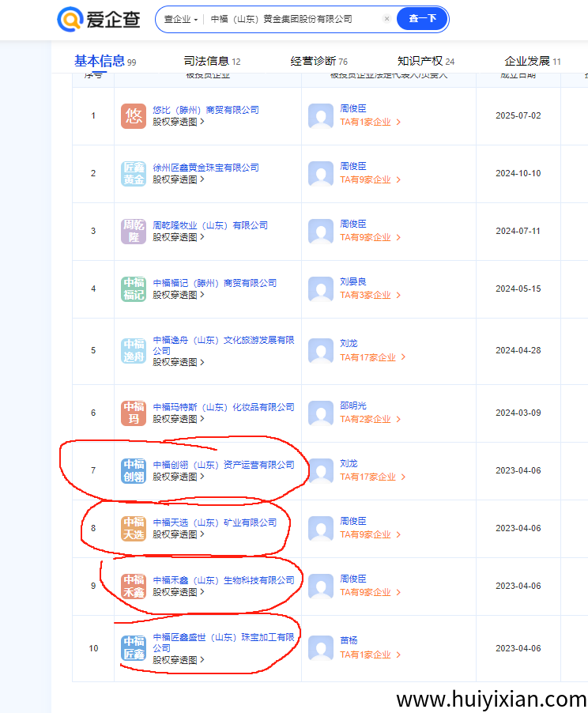Click the 周乾隆 company logo
The width and height of the screenshot is (588, 713).
[134, 232]
